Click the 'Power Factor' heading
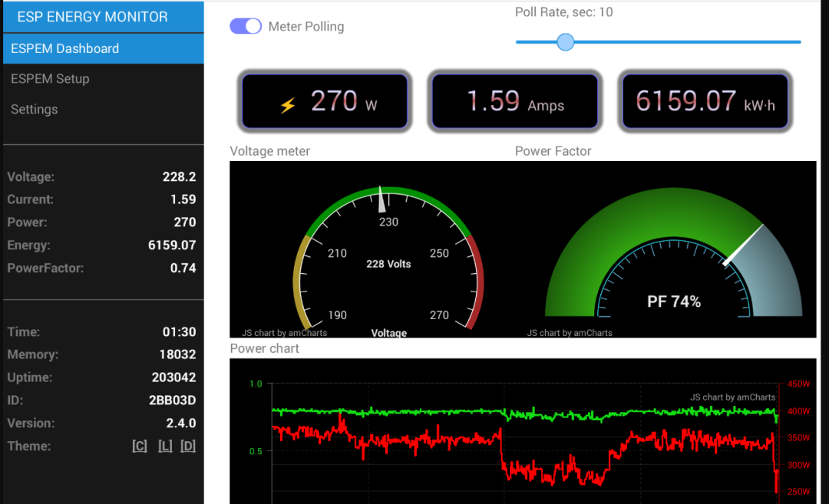The height and width of the screenshot is (504, 829). (x=553, y=151)
